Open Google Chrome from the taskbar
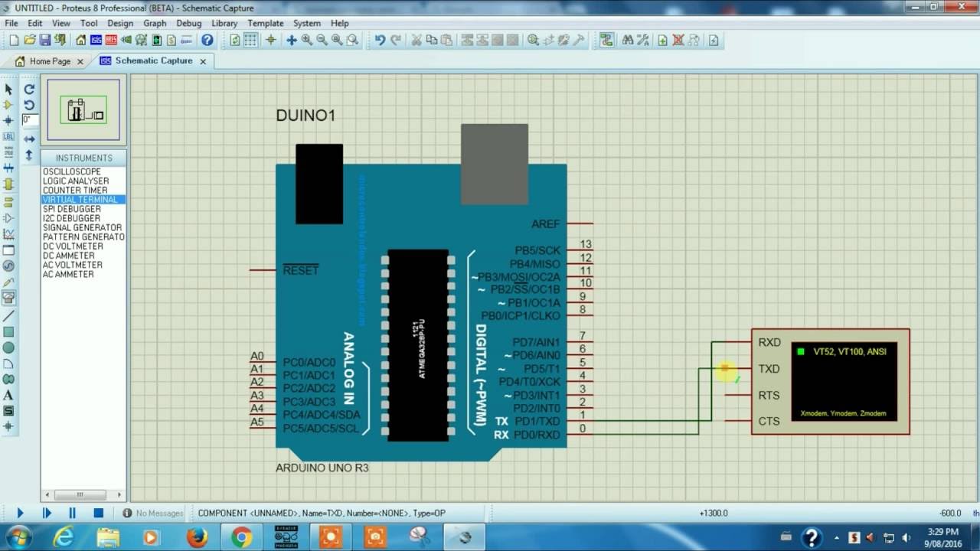The height and width of the screenshot is (551, 980). tap(242, 537)
